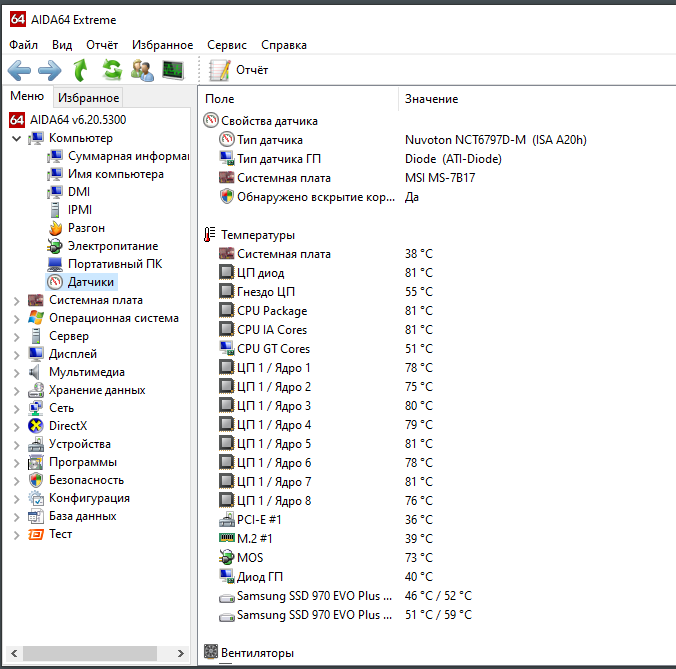
Task: Click the Forward navigation arrow
Action: tap(50, 70)
